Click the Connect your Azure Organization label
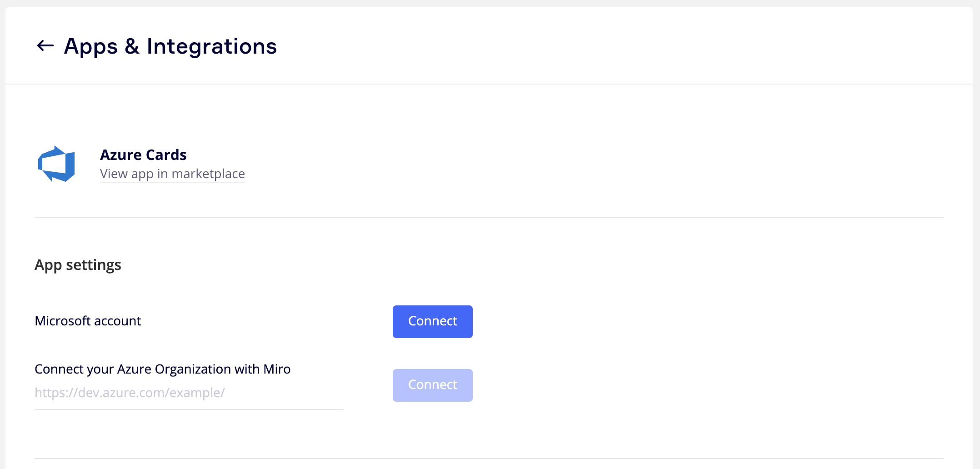Image resolution: width=980 pixels, height=469 pixels. (162, 369)
